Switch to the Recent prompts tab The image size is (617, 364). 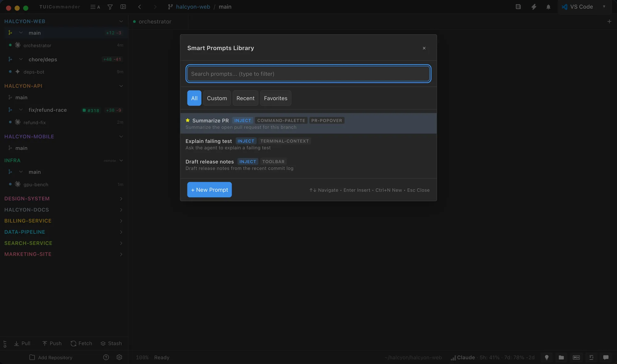click(x=245, y=98)
